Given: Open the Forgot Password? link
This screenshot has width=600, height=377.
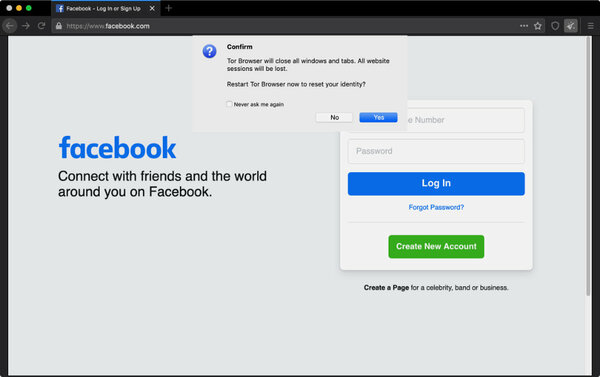Looking at the screenshot, I should (x=436, y=207).
